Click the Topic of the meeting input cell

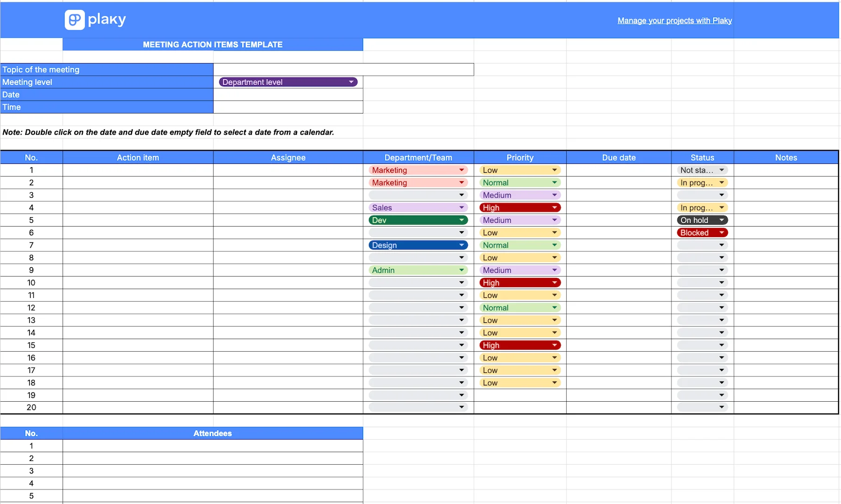point(343,70)
